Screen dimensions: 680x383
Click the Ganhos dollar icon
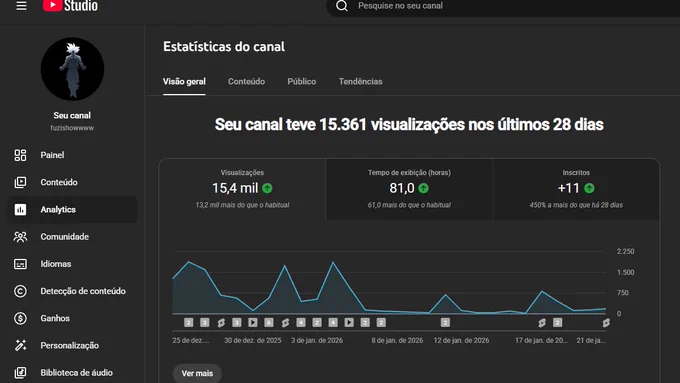tap(20, 318)
